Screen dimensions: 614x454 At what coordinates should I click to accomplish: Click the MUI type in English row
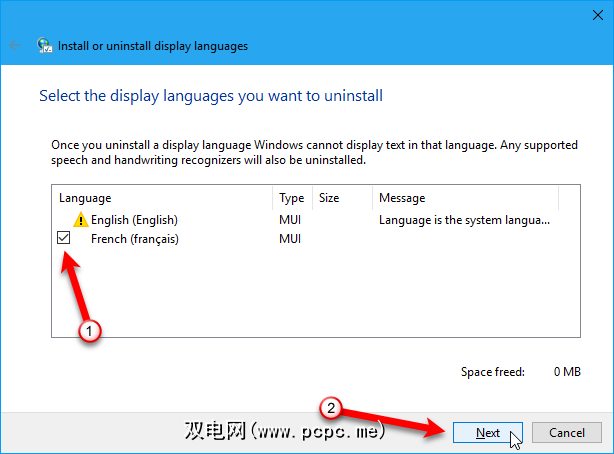(x=290, y=220)
